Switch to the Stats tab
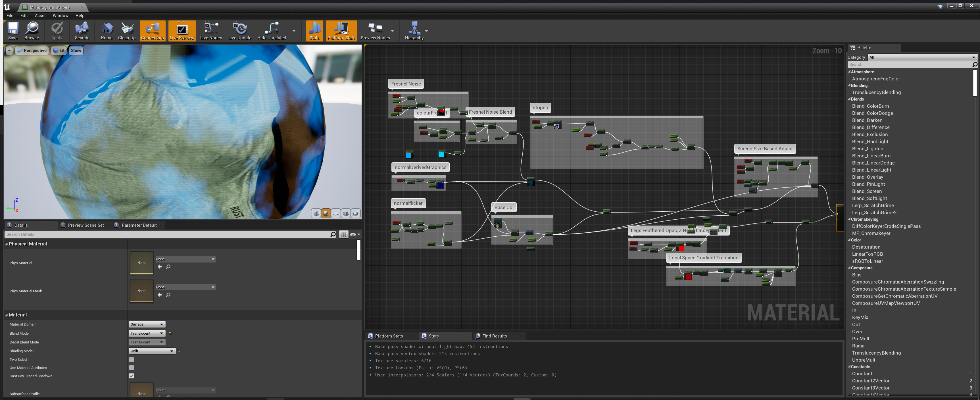980x400 pixels. click(433, 336)
